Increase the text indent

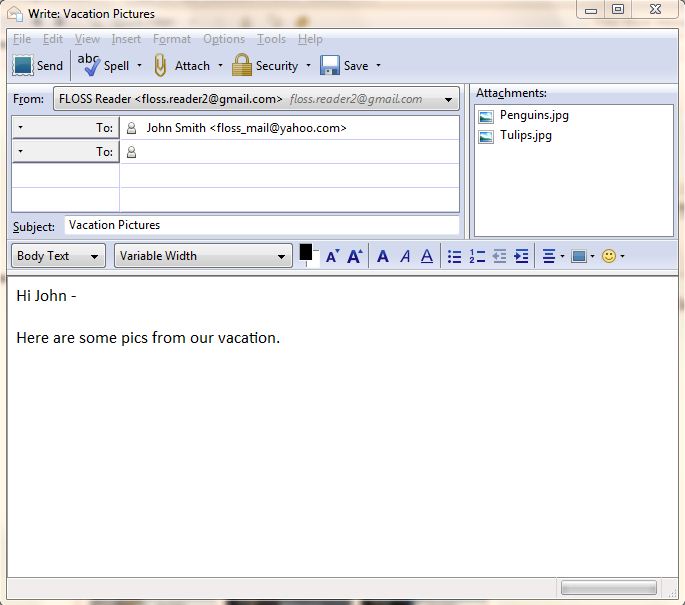521,256
